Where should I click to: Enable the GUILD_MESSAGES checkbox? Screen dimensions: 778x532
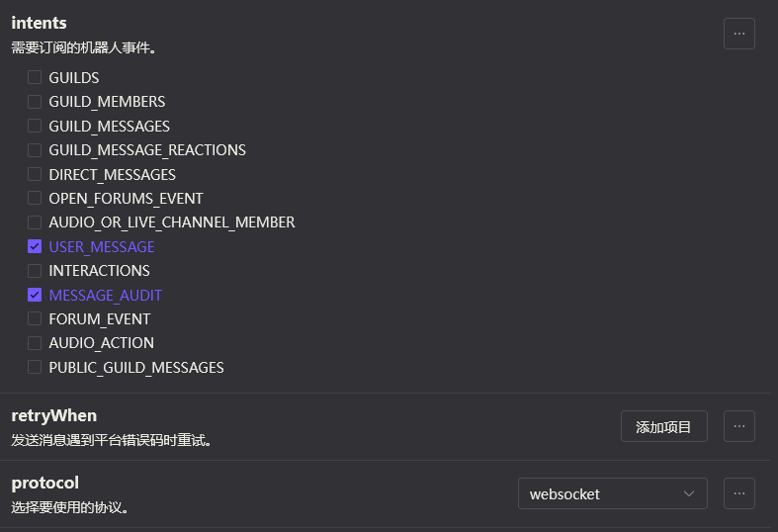(35, 126)
